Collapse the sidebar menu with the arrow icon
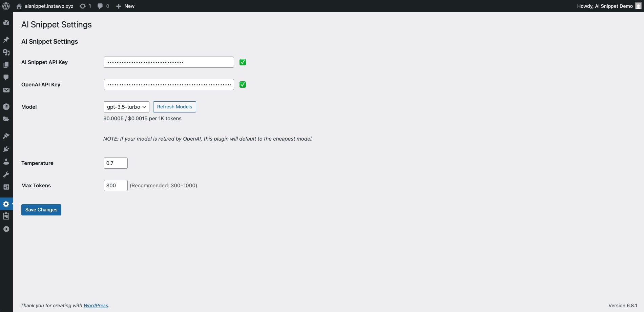The image size is (644, 312). point(6,229)
